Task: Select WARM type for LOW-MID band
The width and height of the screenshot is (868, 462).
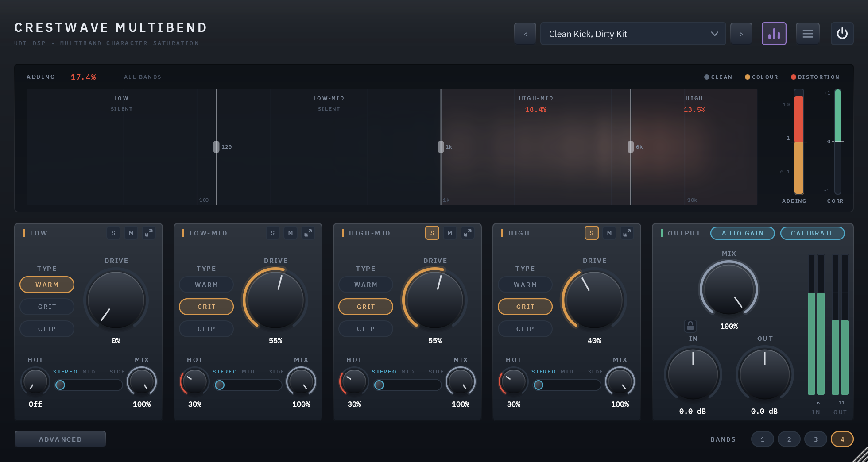Action: coord(206,285)
